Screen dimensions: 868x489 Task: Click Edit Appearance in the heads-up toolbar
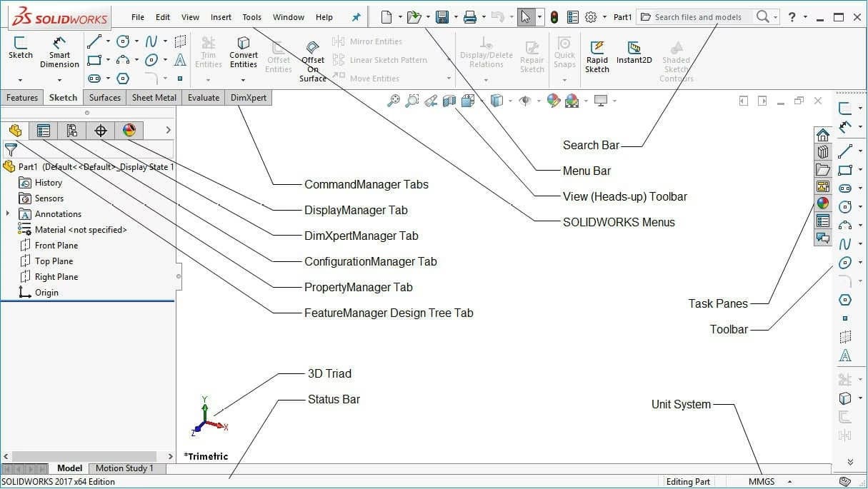tap(553, 101)
